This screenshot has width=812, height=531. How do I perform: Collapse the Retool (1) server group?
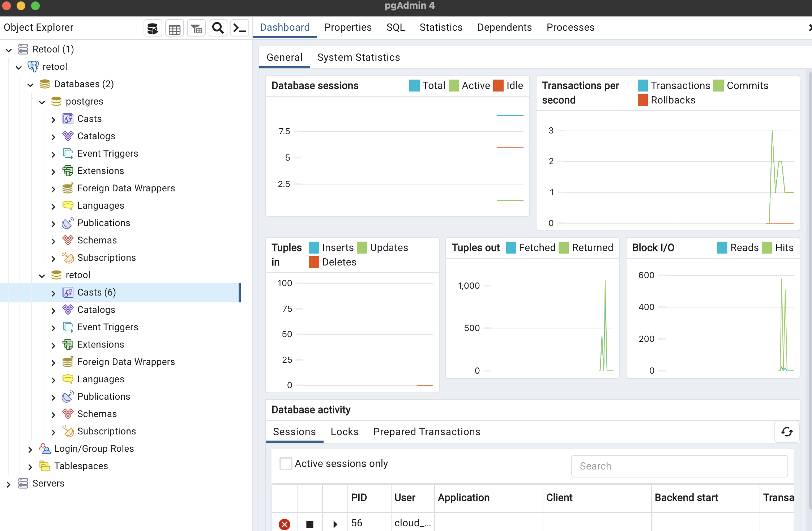[9, 50]
